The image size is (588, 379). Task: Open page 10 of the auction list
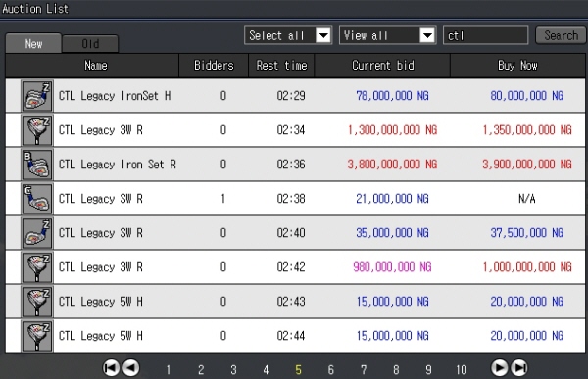pyautogui.click(x=462, y=370)
